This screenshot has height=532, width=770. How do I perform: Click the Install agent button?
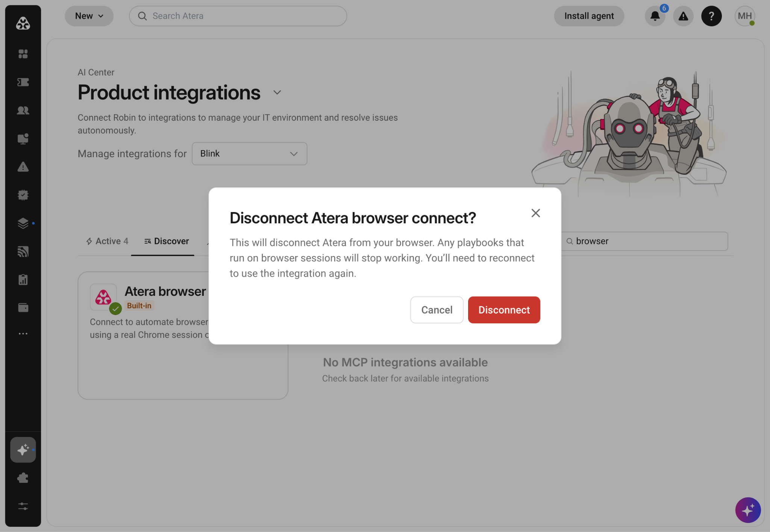(x=589, y=16)
